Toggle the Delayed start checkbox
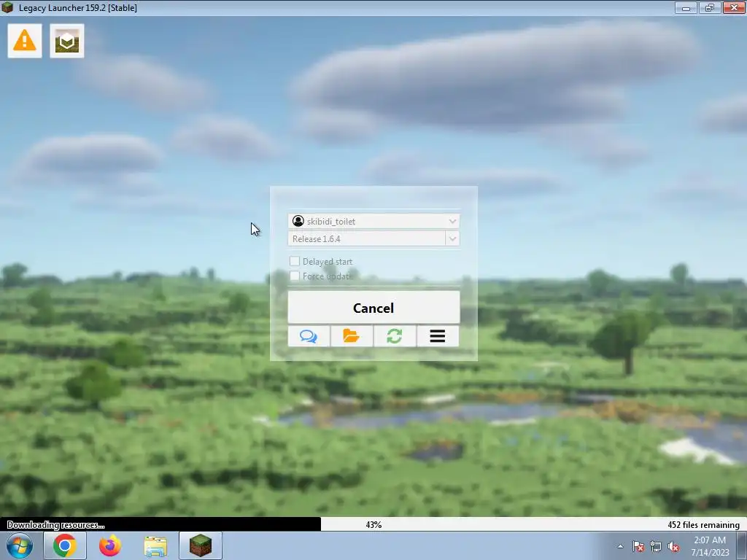The image size is (747, 560). [x=295, y=262]
